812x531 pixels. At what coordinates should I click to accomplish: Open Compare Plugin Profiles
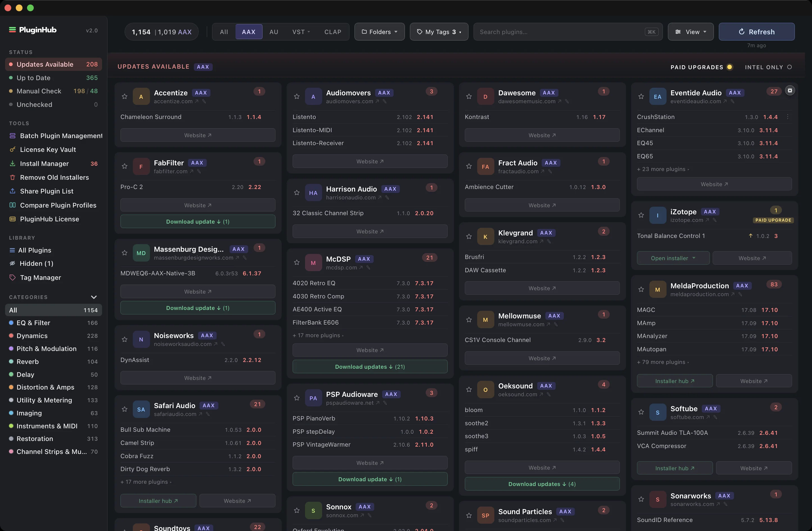click(x=53, y=205)
